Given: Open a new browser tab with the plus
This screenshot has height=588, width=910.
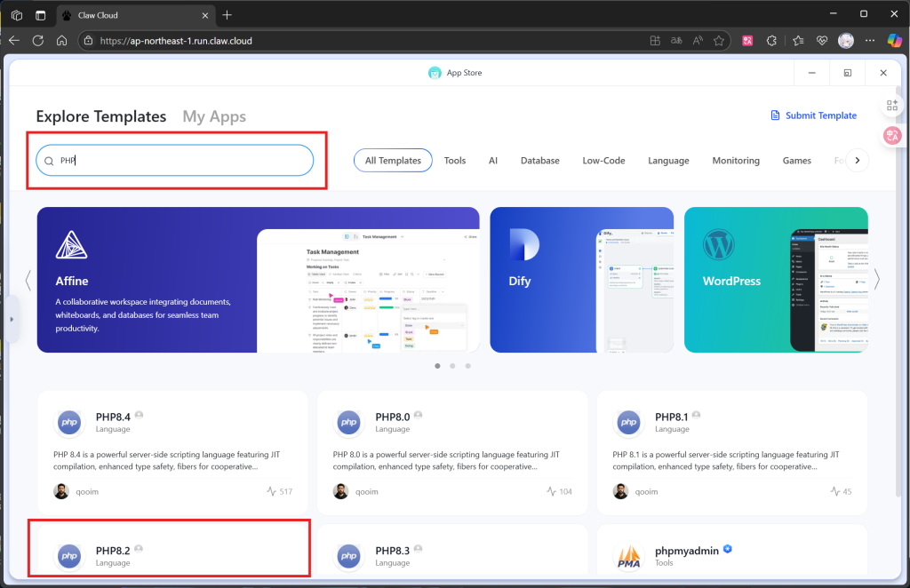Looking at the screenshot, I should point(227,15).
